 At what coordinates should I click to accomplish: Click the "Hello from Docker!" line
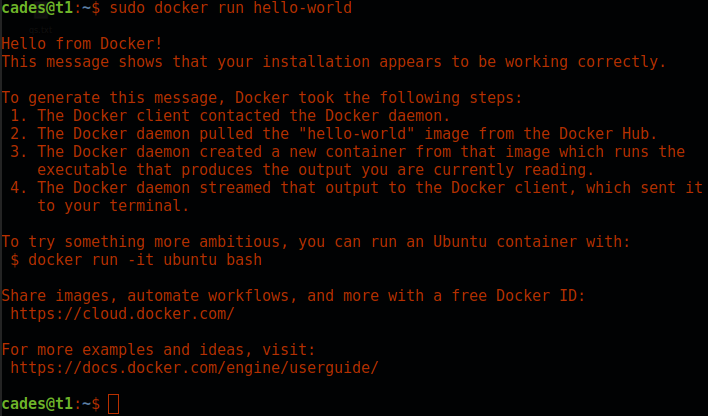click(x=82, y=44)
